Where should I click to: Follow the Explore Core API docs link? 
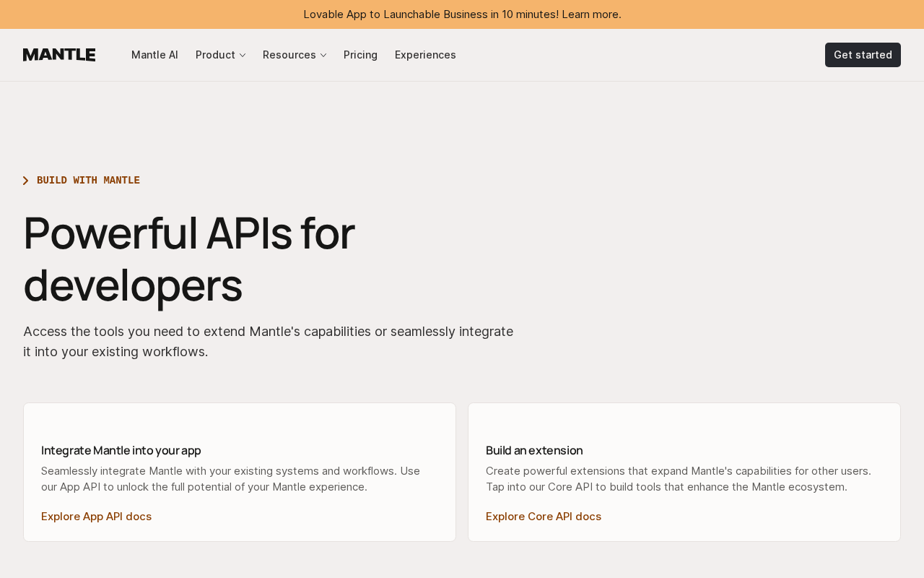pyautogui.click(x=543, y=517)
